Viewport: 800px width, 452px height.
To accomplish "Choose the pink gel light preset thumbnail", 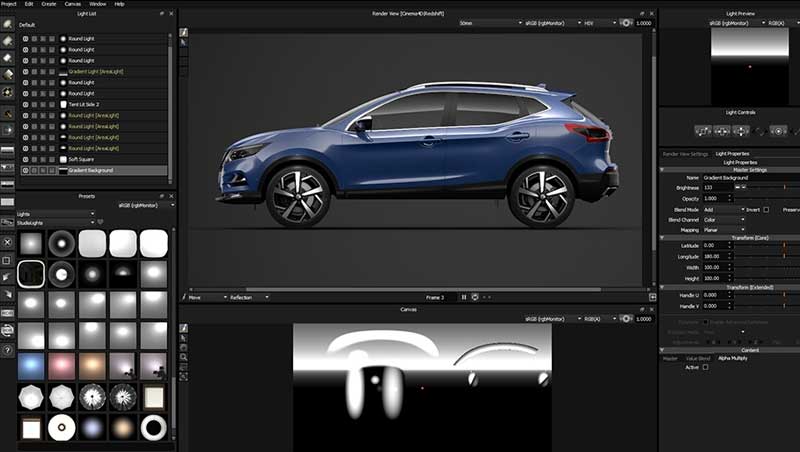I will (62, 367).
